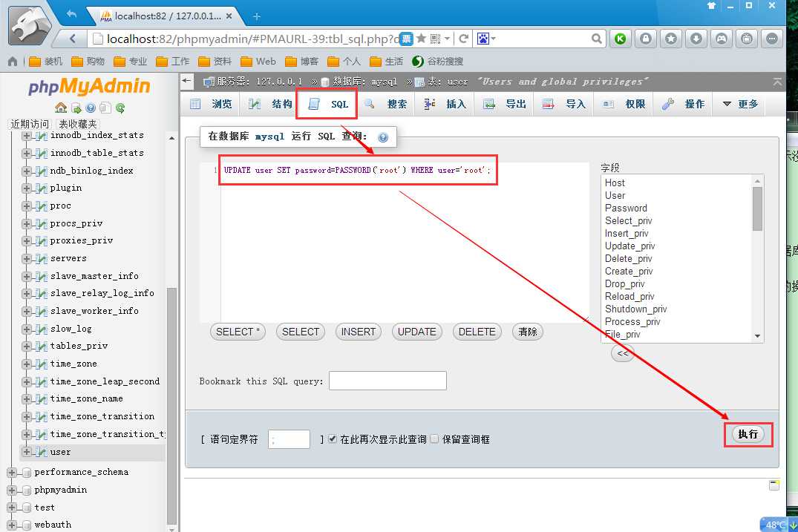The image size is (798, 532).
Task: Click the 'SELECT *' query template button
Action: coord(238,332)
